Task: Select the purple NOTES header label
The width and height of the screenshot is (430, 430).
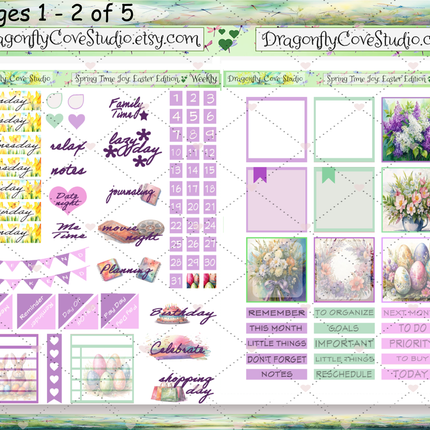Action: [277, 374]
